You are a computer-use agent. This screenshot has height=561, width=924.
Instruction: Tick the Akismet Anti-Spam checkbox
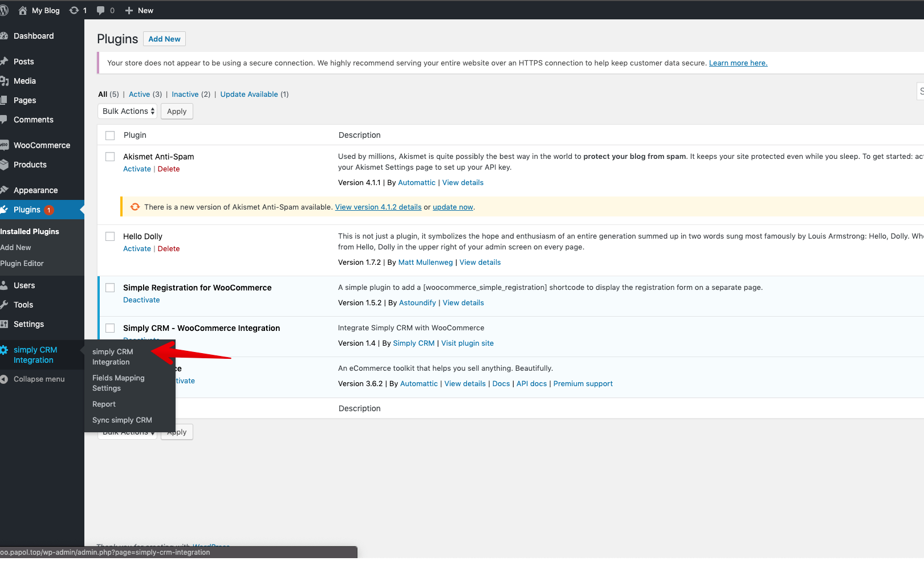pos(110,157)
